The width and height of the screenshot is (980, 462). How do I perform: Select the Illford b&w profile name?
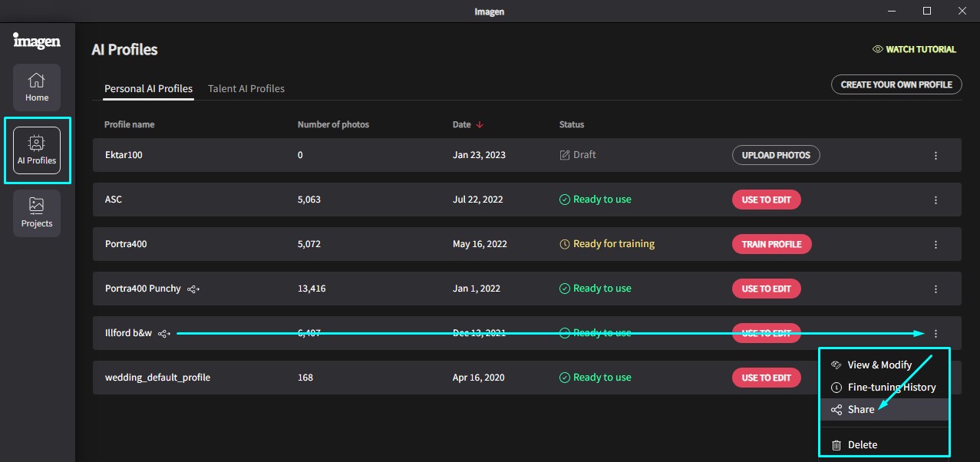pyautogui.click(x=128, y=333)
